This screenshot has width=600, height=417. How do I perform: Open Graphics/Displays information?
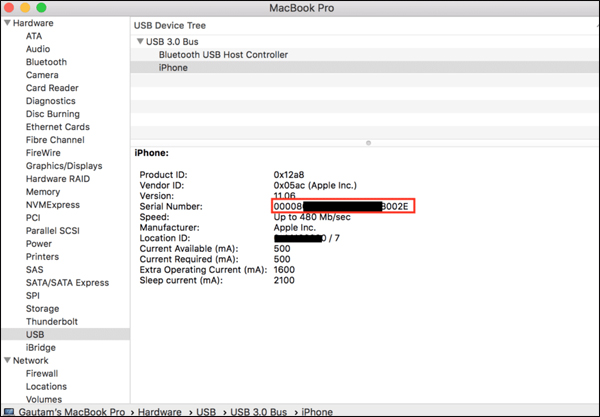click(x=64, y=166)
